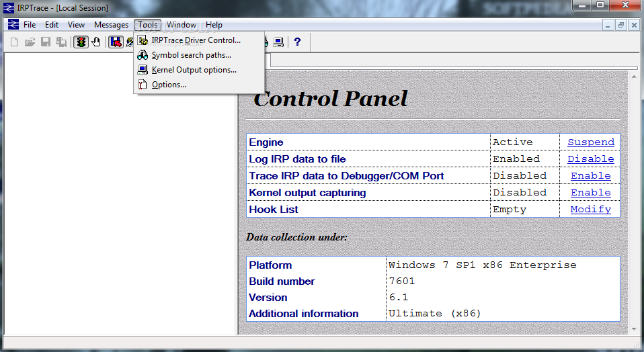The image size is (644, 352).
Task: Click the 'Active' engine status value
Action: (513, 142)
